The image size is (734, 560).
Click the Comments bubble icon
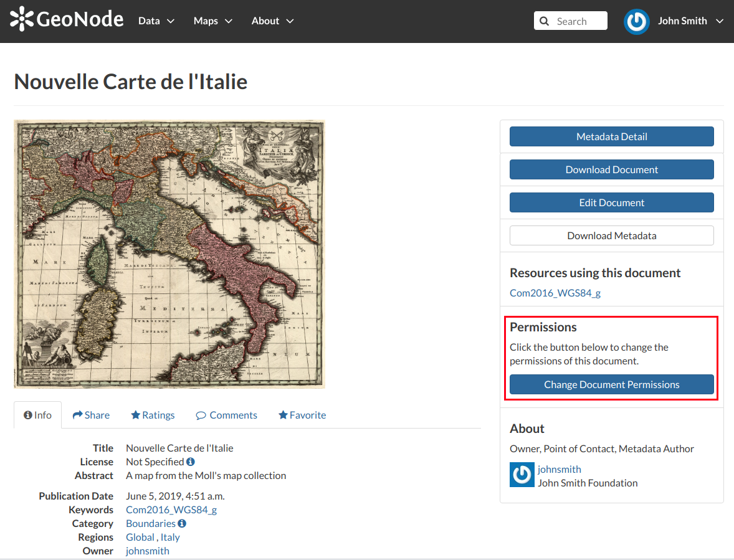(x=201, y=415)
